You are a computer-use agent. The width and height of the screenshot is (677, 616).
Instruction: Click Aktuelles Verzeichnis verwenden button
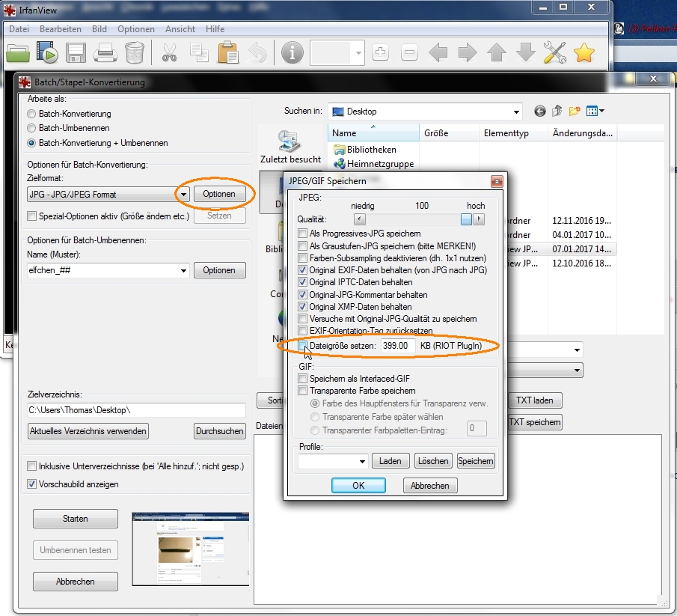point(88,431)
